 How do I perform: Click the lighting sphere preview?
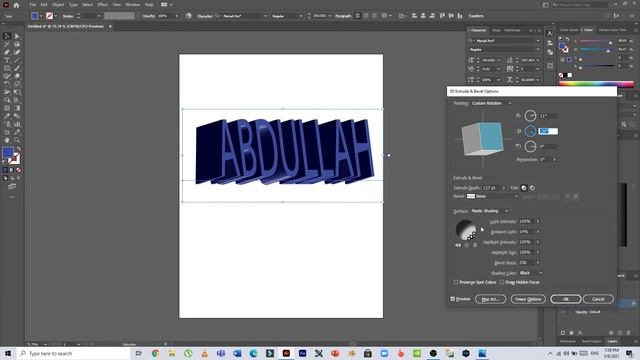point(466,230)
